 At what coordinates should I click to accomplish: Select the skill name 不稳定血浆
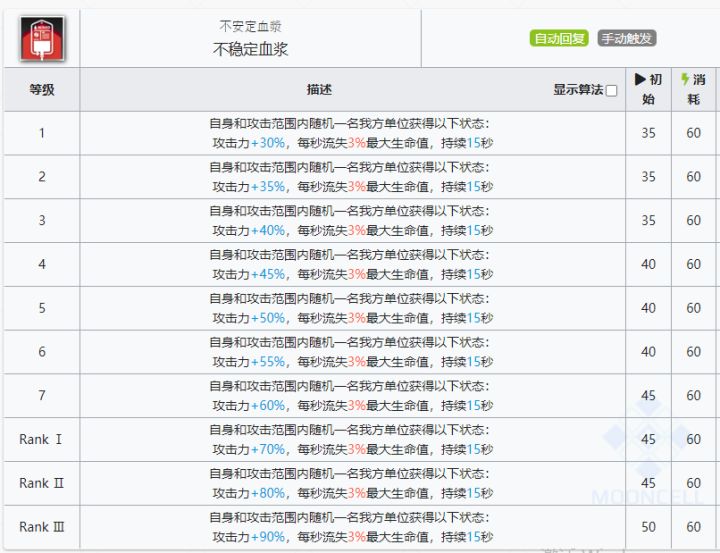tap(250, 49)
